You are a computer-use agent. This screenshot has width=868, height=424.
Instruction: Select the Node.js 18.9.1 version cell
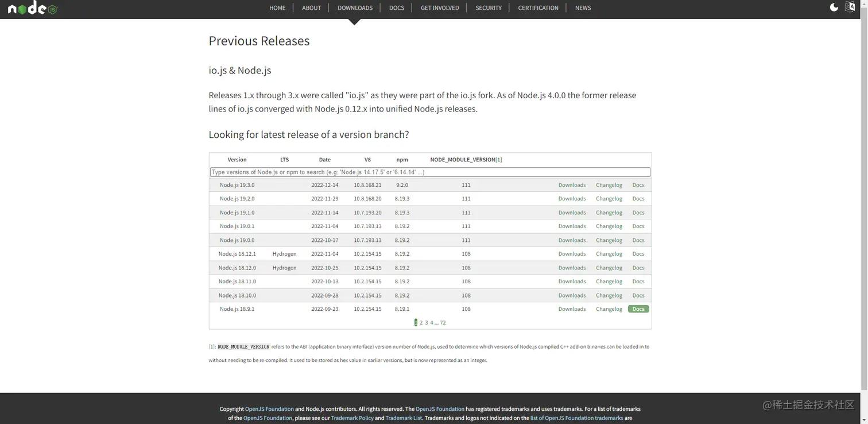pos(237,309)
